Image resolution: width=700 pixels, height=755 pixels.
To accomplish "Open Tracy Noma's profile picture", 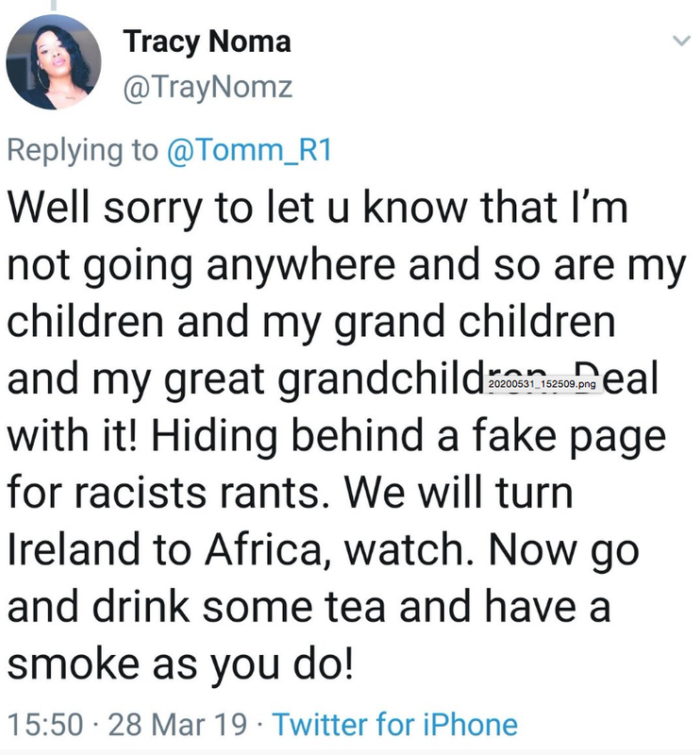I will point(54,61).
